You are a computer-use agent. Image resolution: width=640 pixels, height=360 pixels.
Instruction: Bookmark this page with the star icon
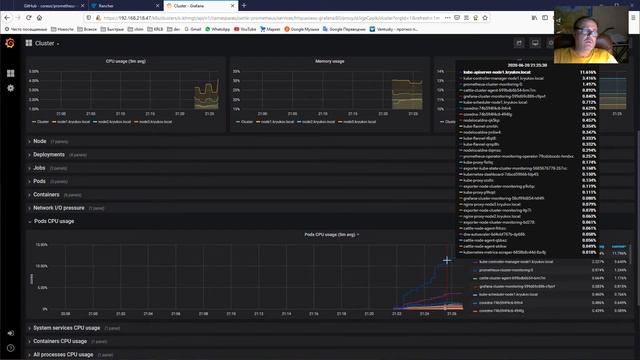(485, 18)
